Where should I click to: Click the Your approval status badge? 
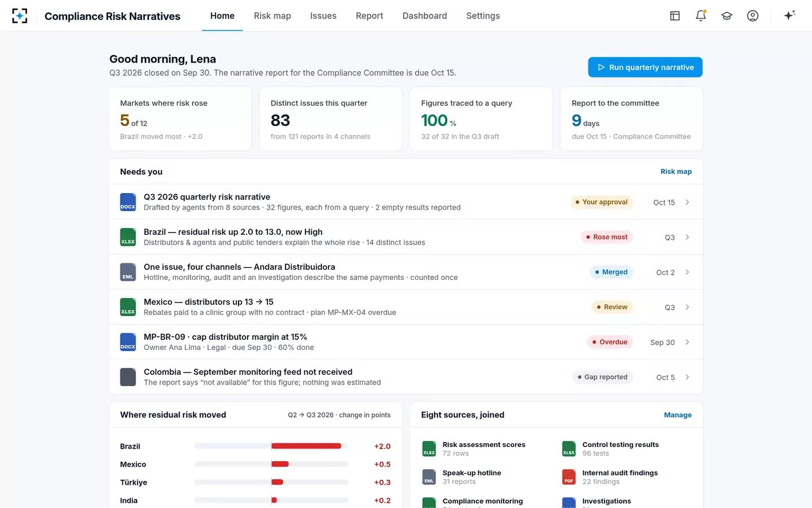click(x=601, y=202)
